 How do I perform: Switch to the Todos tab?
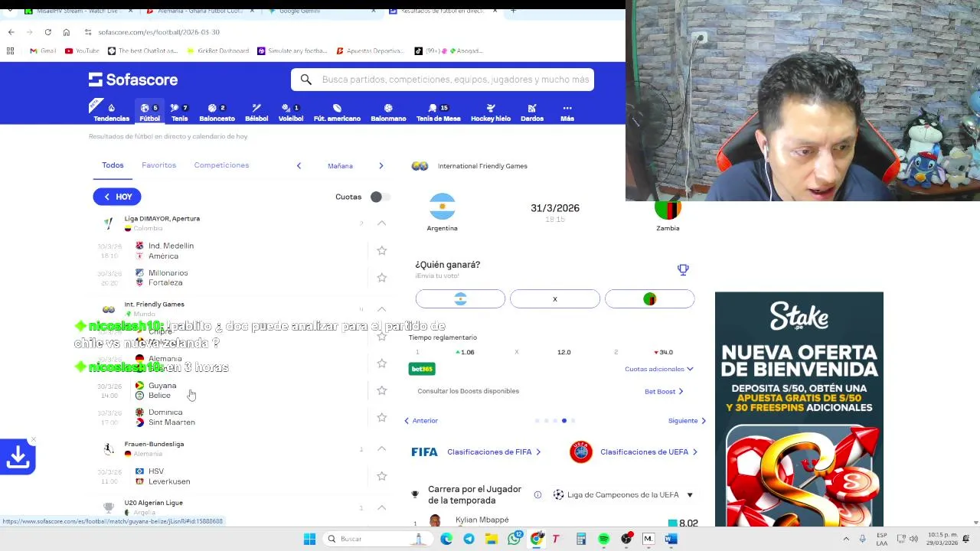point(113,165)
